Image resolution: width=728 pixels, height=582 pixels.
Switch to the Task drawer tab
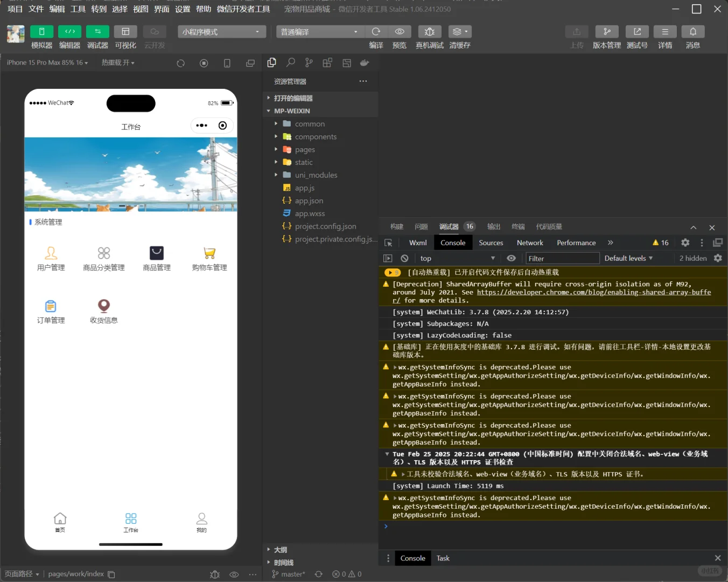point(443,558)
